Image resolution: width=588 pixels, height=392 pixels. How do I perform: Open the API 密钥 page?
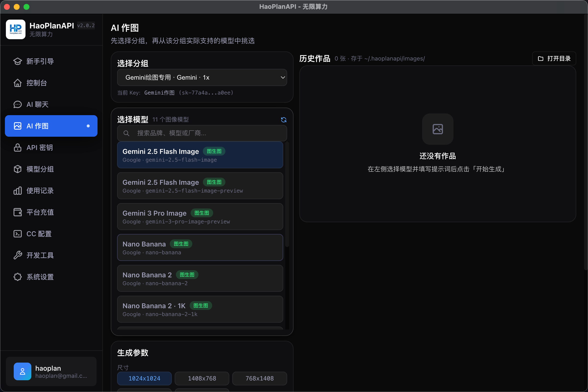click(x=51, y=147)
